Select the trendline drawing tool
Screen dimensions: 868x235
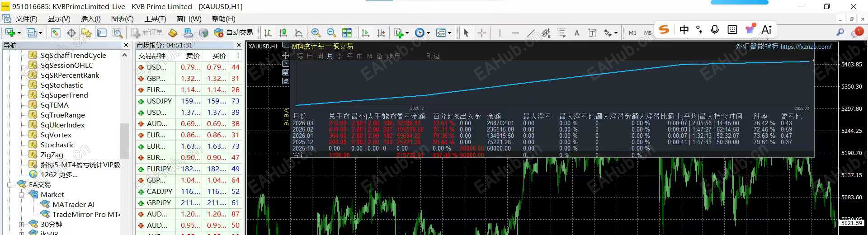[531, 33]
